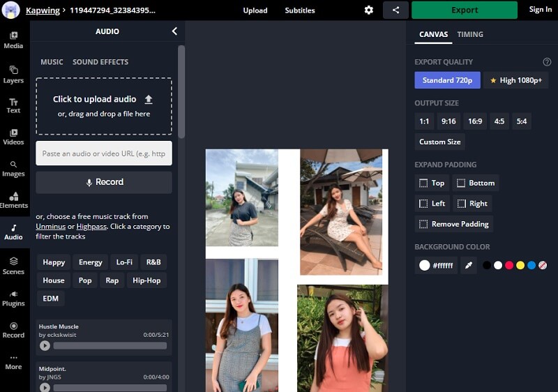Open the Media panel in sidebar
Image resolution: width=558 pixels, height=392 pixels.
point(13,40)
